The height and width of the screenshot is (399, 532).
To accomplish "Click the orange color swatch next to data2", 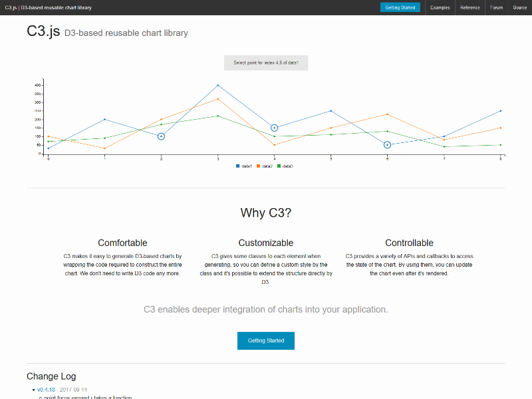I will (258, 166).
